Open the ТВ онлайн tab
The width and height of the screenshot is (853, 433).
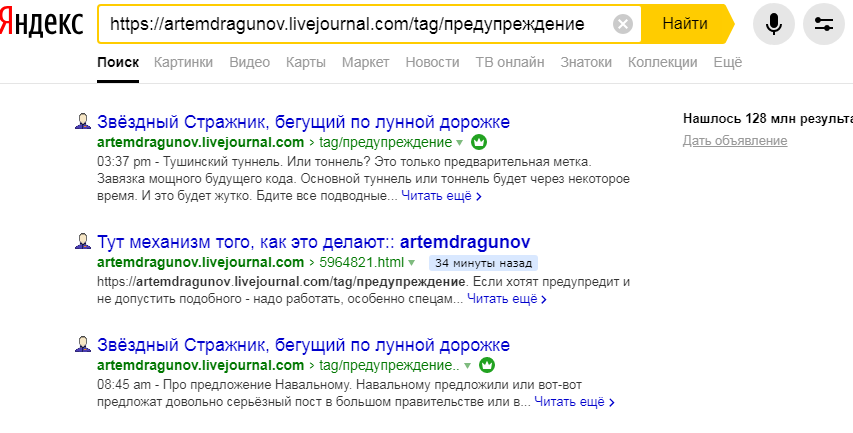(510, 63)
